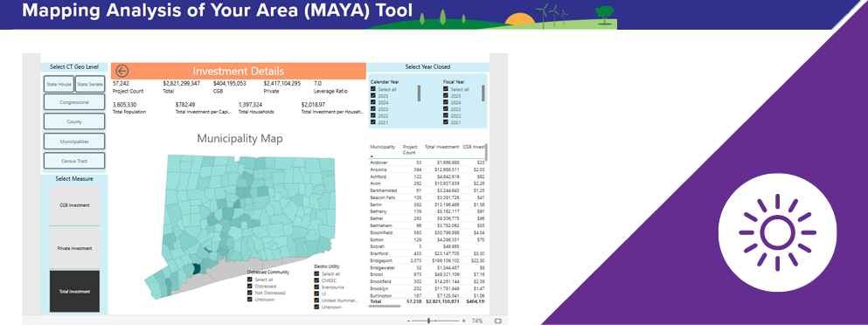
Task: Click the fit-to-page icon beside 74%
Action: (497, 321)
